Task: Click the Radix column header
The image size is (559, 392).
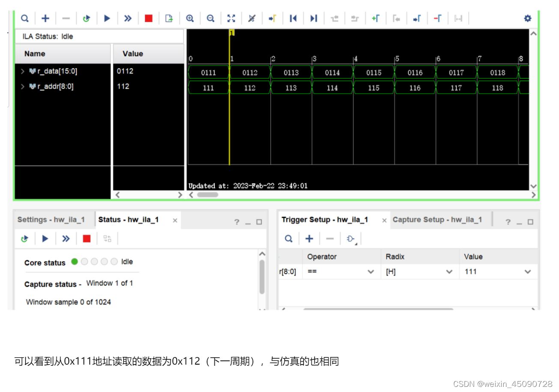Action: click(x=419, y=257)
